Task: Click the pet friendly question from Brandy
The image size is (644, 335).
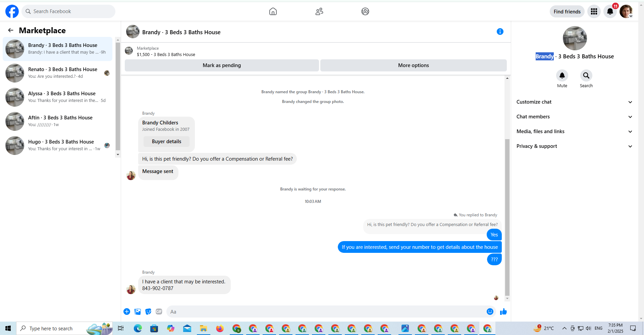Action: point(217,159)
